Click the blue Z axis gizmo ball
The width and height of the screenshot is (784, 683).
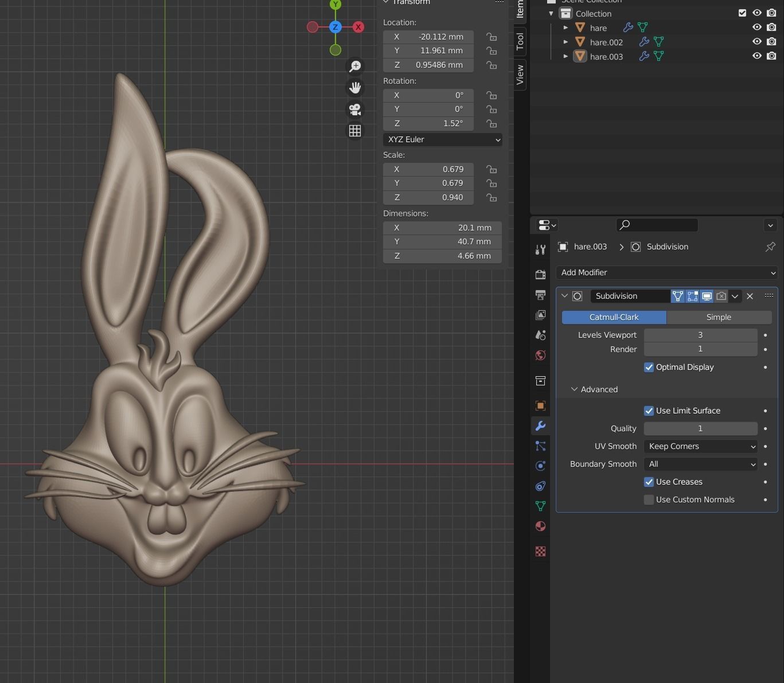(336, 27)
